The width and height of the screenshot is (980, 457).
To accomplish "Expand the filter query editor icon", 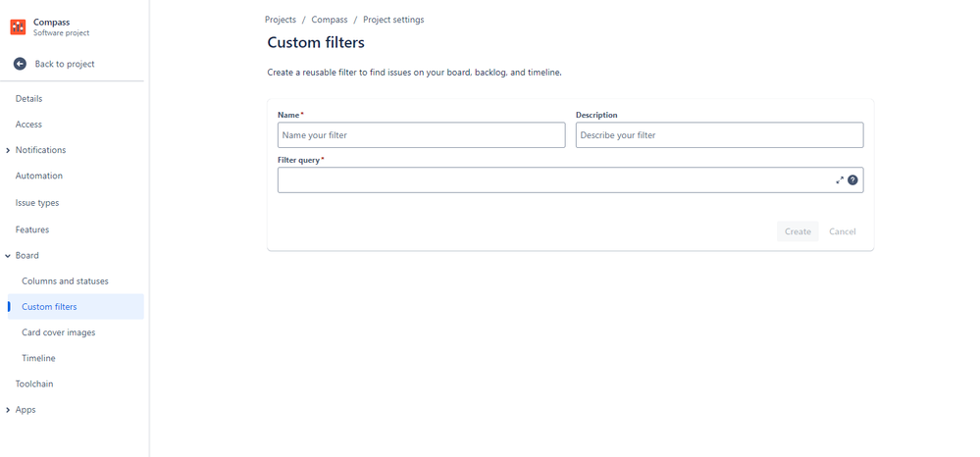I will [x=840, y=180].
